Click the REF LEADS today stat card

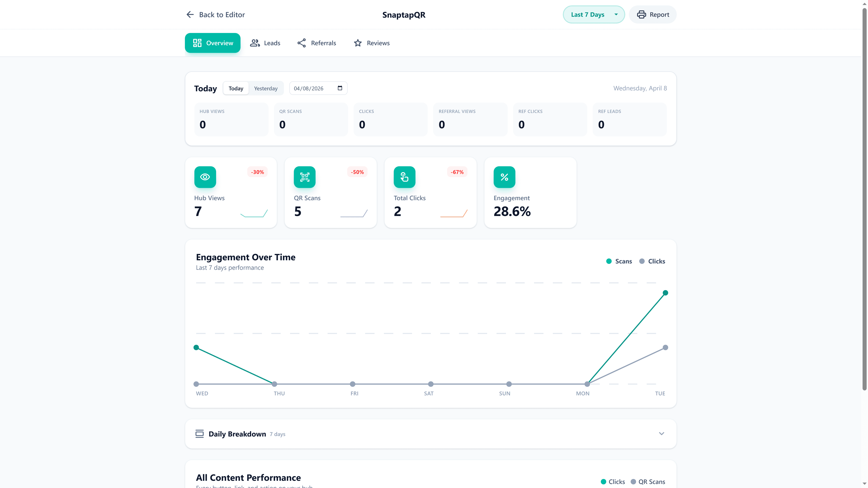[x=630, y=119]
